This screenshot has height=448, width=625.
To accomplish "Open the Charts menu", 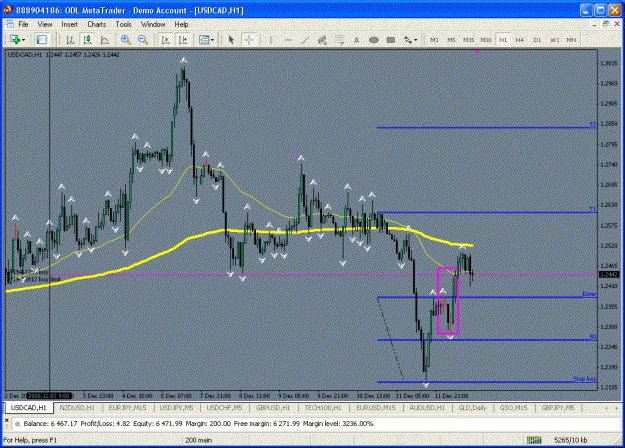I will pos(96,24).
